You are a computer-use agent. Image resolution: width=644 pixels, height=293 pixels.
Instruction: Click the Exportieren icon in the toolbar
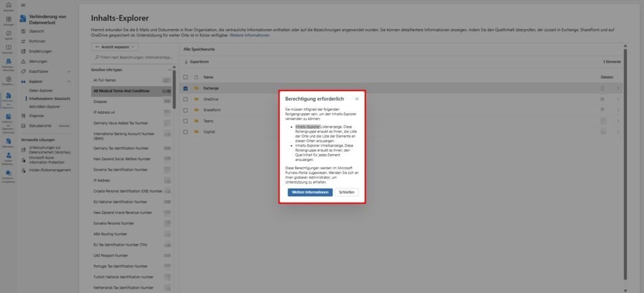[x=186, y=62]
